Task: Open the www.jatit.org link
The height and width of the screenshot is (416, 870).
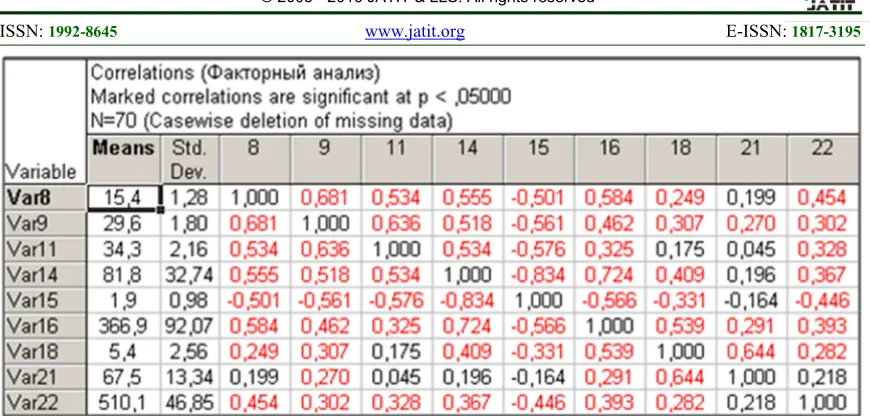Action: 414,32
